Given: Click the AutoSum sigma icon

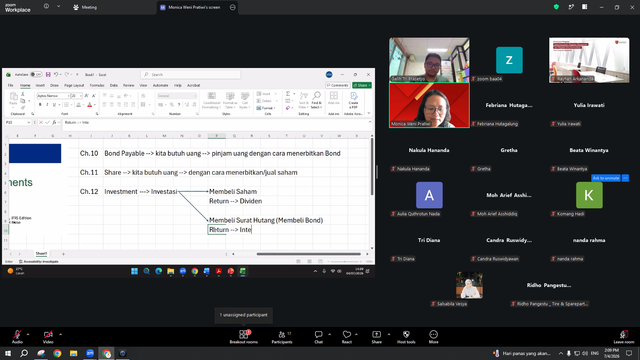Looking at the screenshot, I should point(288,94).
